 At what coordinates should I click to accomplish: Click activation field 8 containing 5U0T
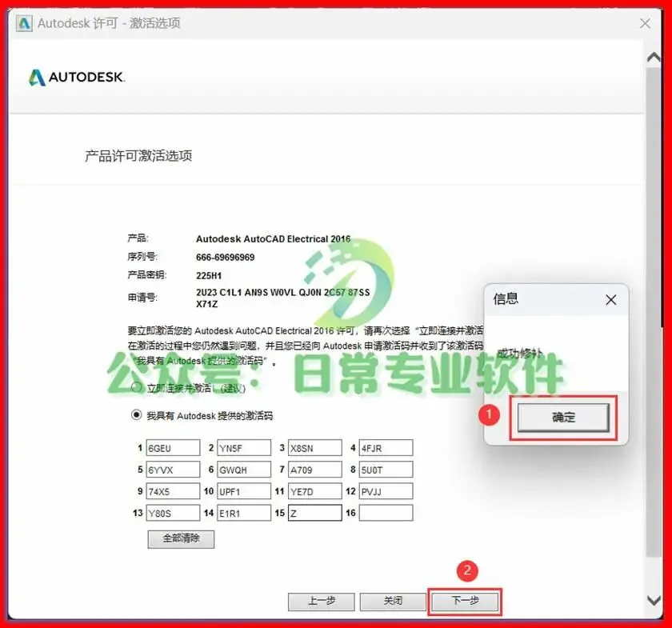(386, 470)
